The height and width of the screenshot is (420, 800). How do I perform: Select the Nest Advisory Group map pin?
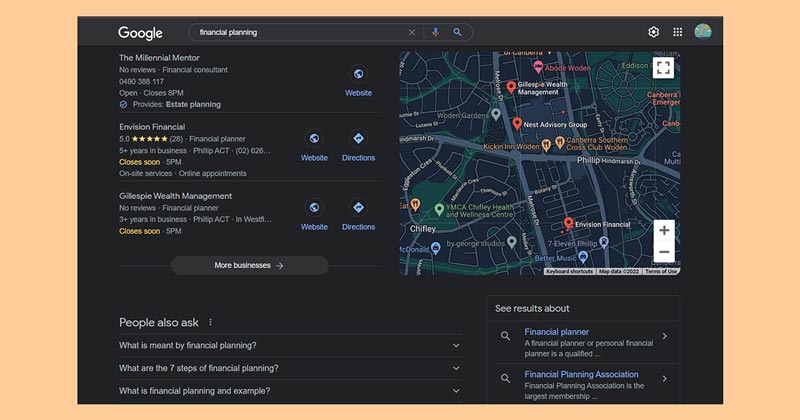click(x=517, y=123)
